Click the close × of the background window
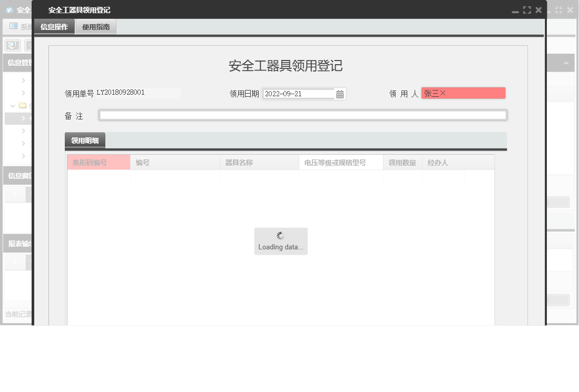Viewport: 579px width, 392px height. pos(571,9)
